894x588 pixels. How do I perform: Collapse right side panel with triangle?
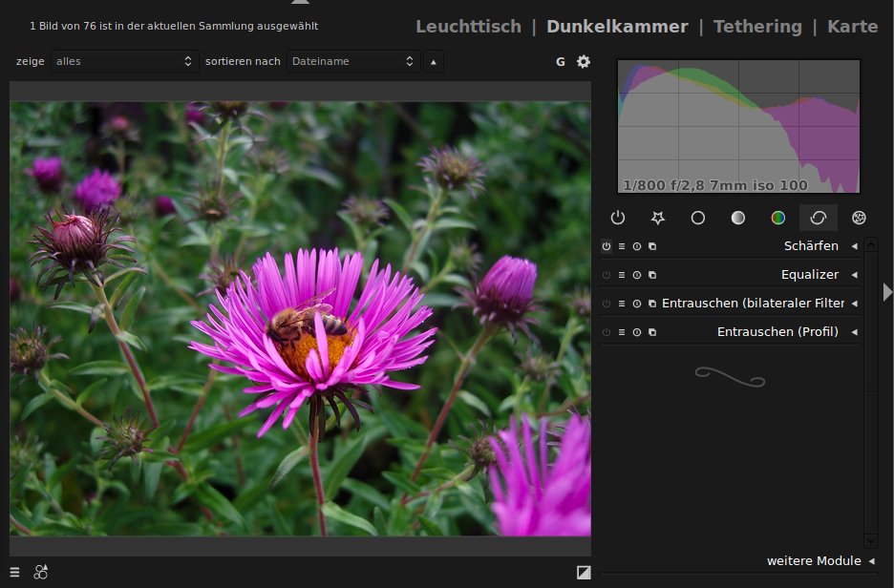(887, 292)
